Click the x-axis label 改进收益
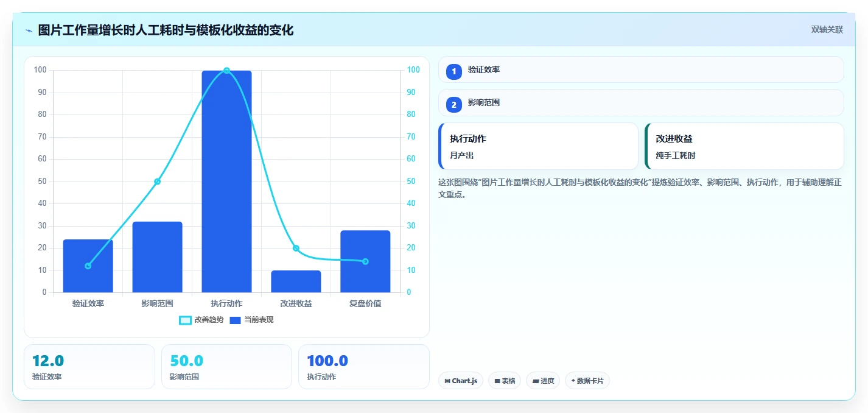 pos(296,303)
